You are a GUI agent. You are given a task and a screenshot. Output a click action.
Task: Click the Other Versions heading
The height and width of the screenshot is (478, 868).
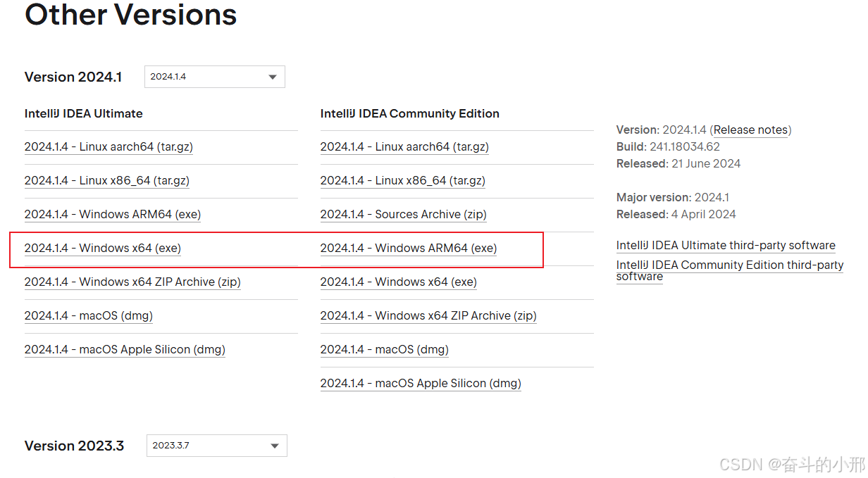pyautogui.click(x=131, y=14)
